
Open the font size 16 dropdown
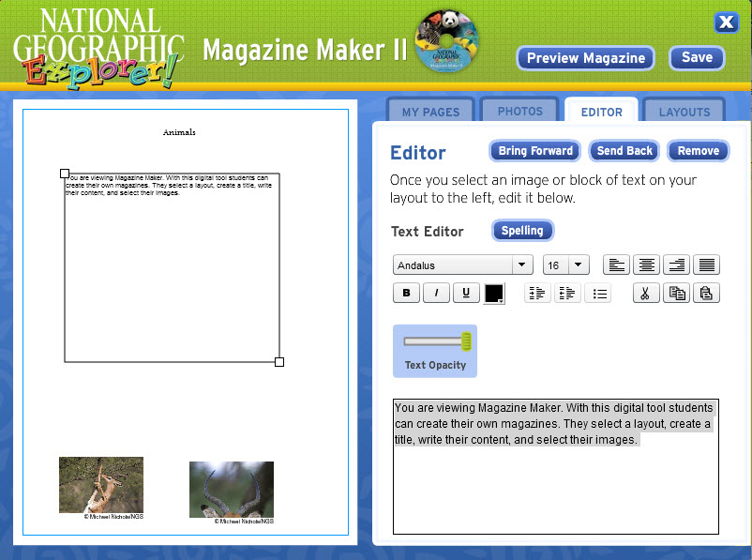pyautogui.click(x=566, y=265)
